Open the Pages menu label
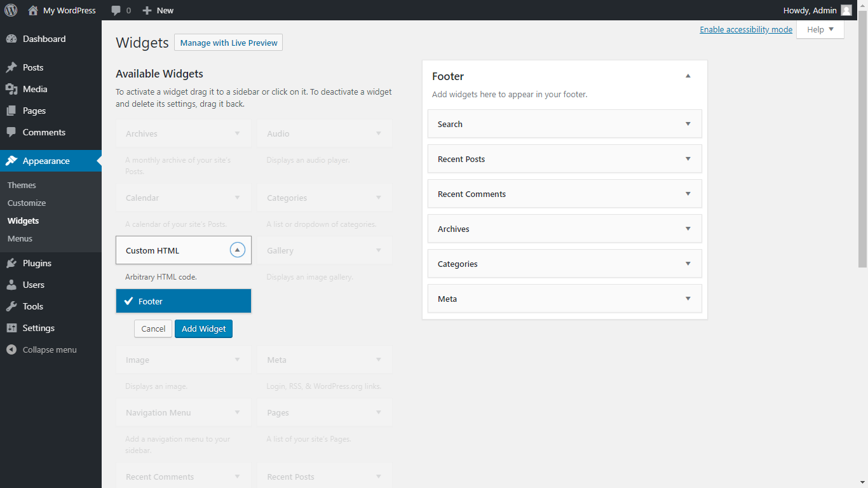The width and height of the screenshot is (868, 488). click(34, 111)
